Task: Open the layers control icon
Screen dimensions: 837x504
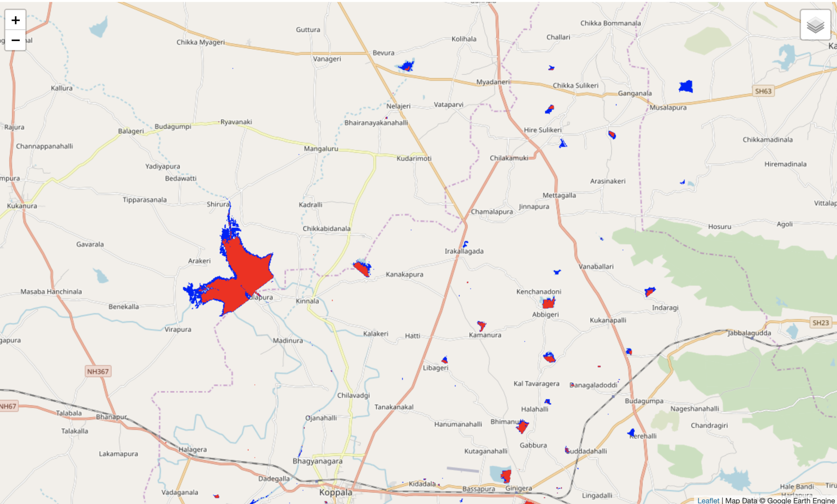Action: pos(815,25)
